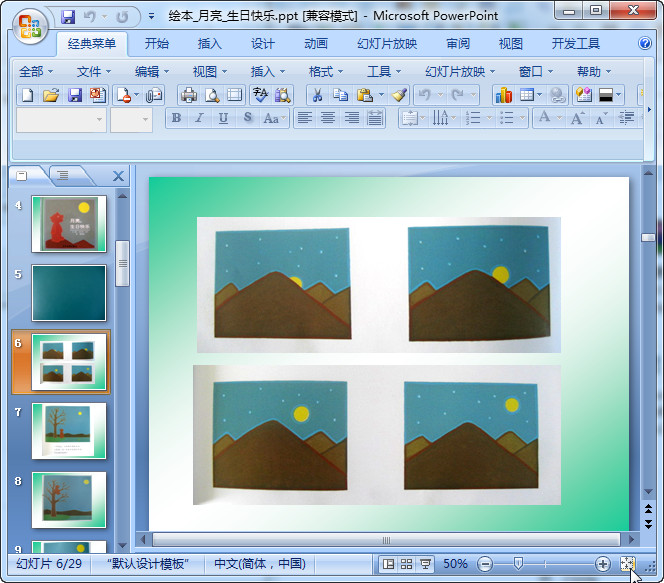Expand the 全部 menu
Screen dimensions: 664x583
pyautogui.click(x=36, y=72)
